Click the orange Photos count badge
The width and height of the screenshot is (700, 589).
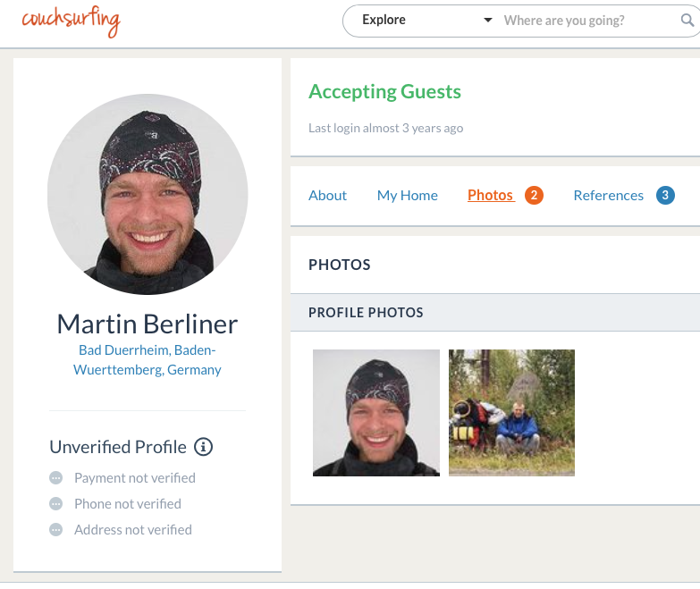click(534, 196)
